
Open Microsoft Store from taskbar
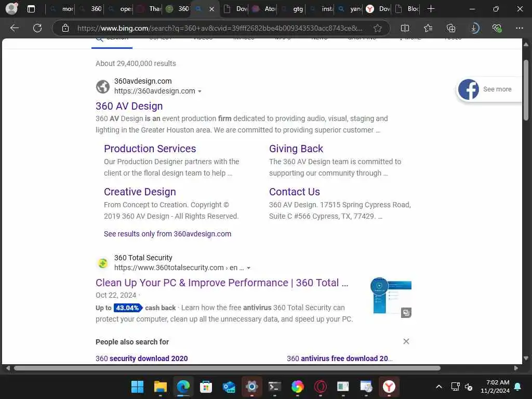point(206,387)
